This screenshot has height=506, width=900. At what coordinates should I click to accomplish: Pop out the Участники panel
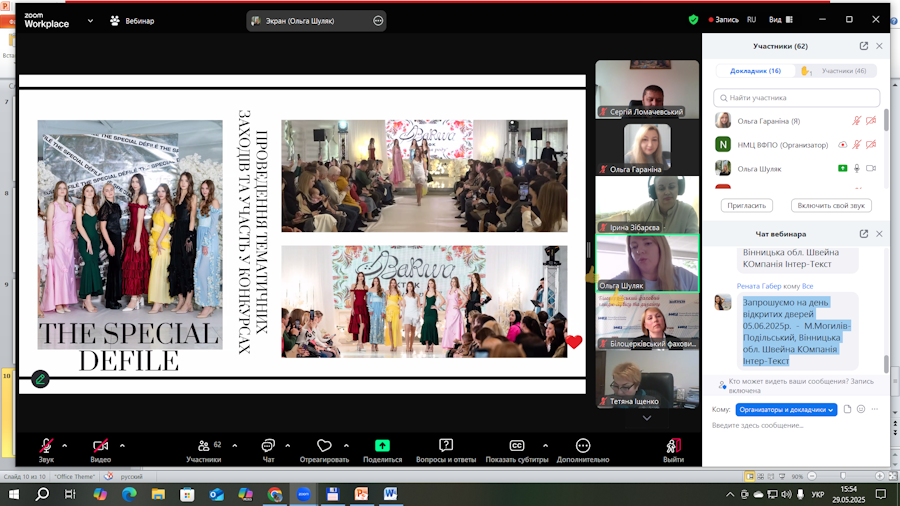click(x=864, y=46)
